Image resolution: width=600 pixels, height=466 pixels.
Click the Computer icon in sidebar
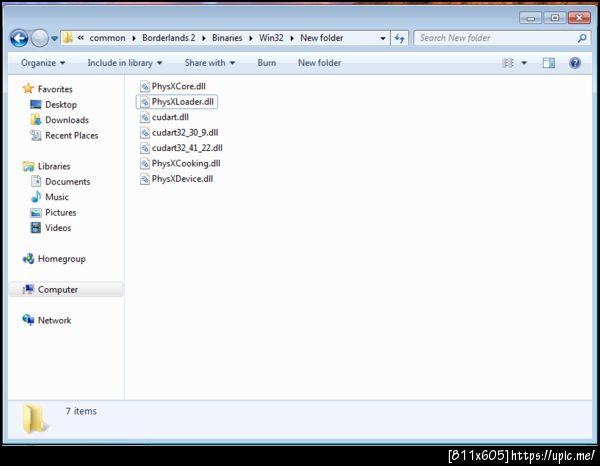(28, 290)
